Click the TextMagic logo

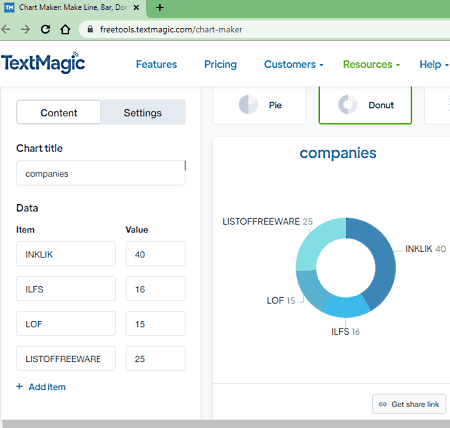tap(43, 62)
